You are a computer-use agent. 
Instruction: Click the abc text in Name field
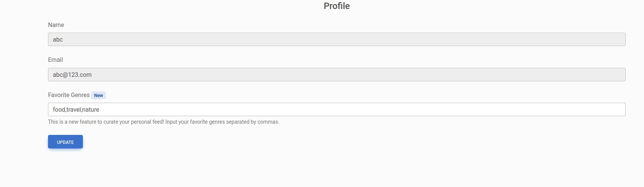[58, 39]
